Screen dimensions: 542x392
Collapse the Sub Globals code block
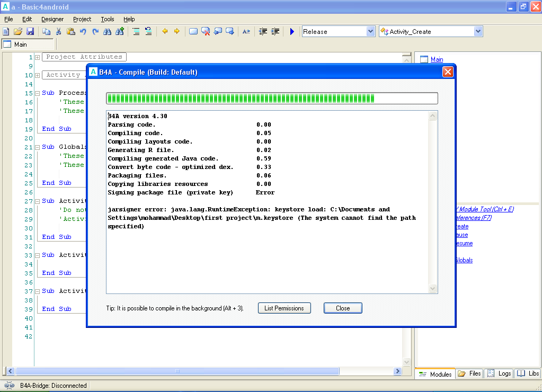38,147
